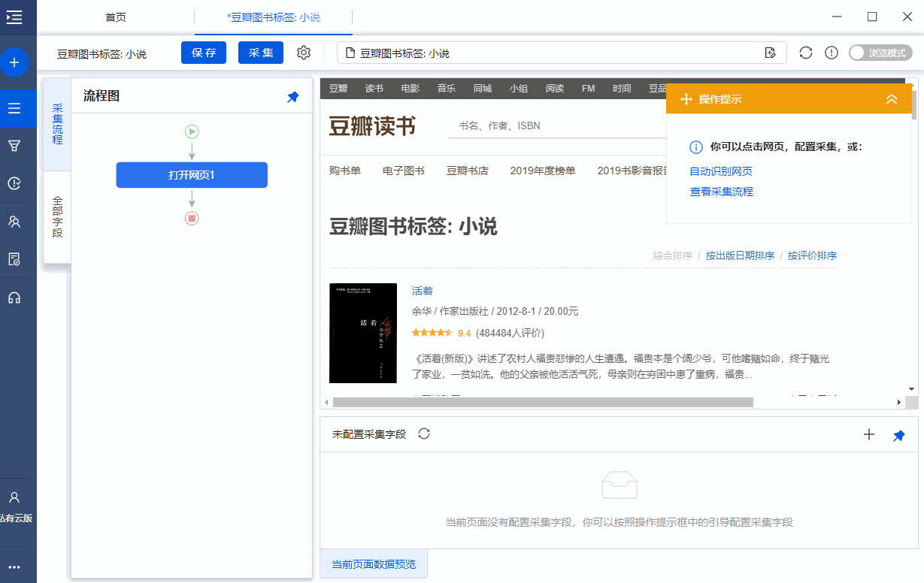Click 读书 in the site navigation bar

click(374, 89)
